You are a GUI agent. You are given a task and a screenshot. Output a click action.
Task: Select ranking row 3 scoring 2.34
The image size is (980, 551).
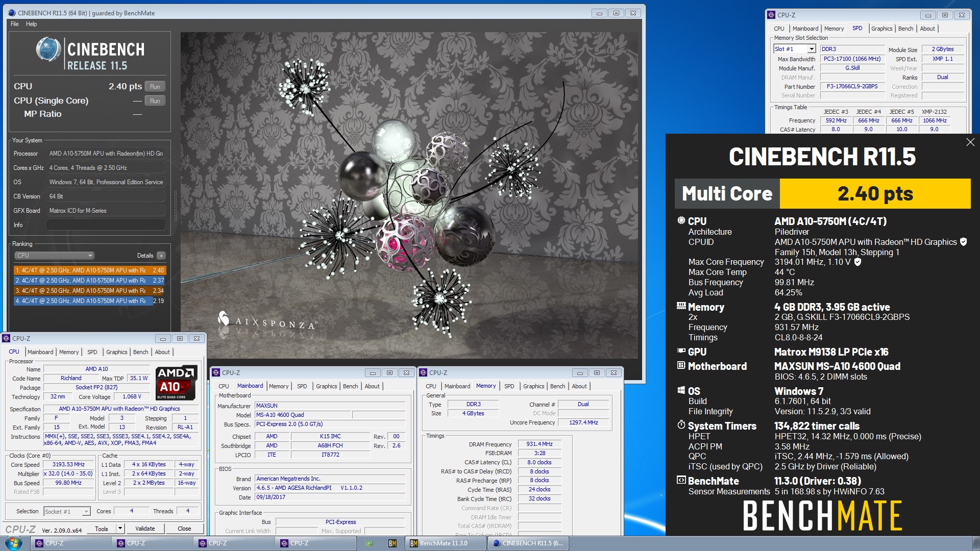(x=90, y=291)
